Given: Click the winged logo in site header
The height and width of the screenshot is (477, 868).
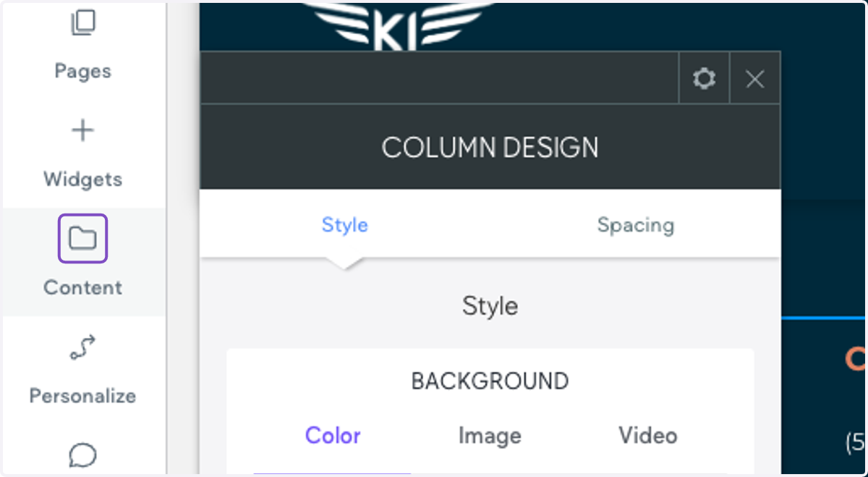Looking at the screenshot, I should point(398,26).
